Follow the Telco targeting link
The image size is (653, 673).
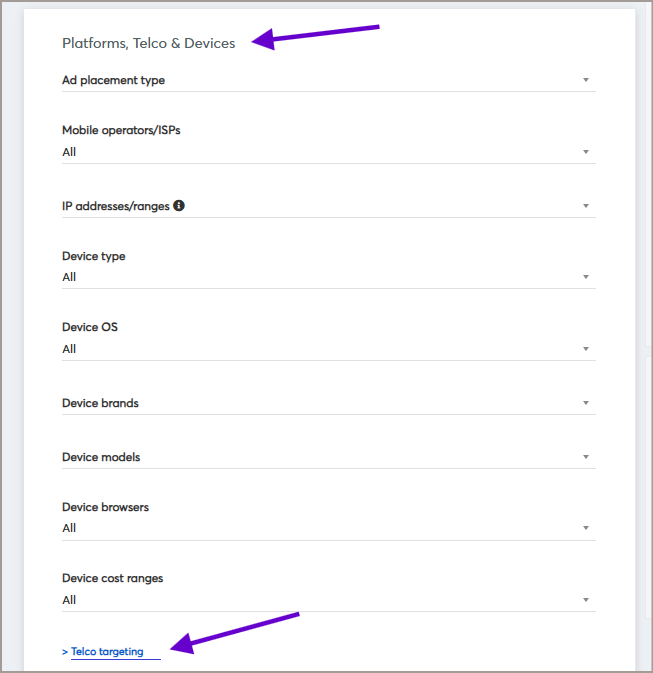pyautogui.click(x=107, y=652)
